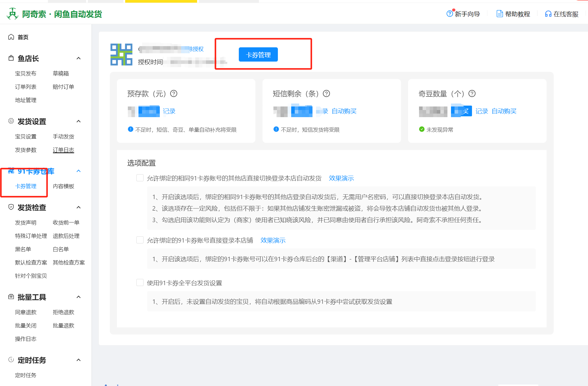Collapse the 发货设置 menu section

pyautogui.click(x=78, y=121)
